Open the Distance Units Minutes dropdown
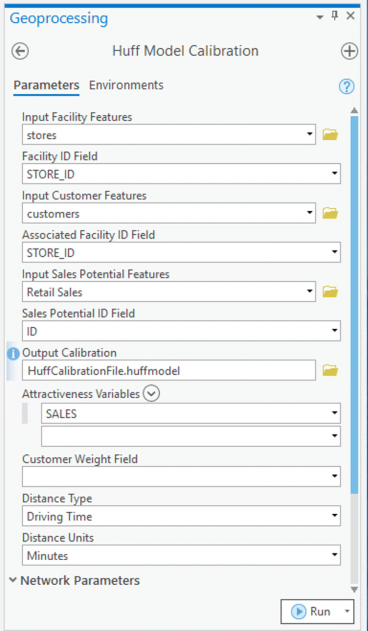Viewport: 368px width, 631px height. pyautogui.click(x=181, y=555)
